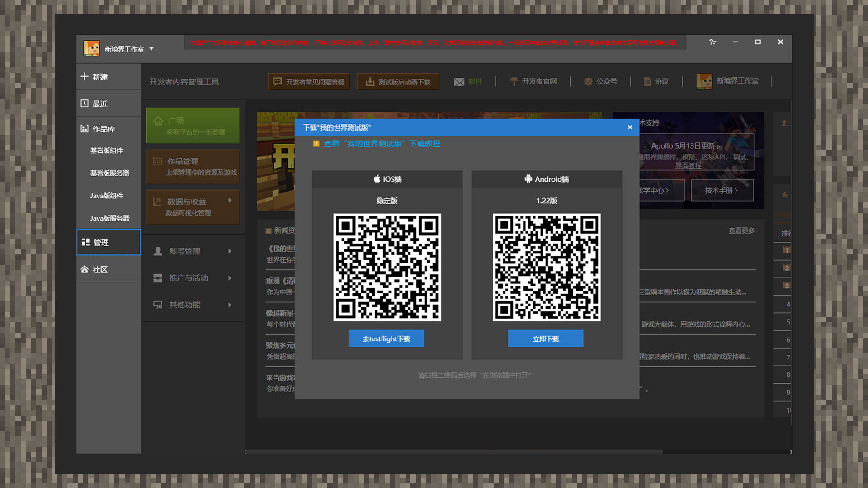Open the 作品库 sidebar item
The height and width of the screenshot is (488, 868).
(108, 129)
